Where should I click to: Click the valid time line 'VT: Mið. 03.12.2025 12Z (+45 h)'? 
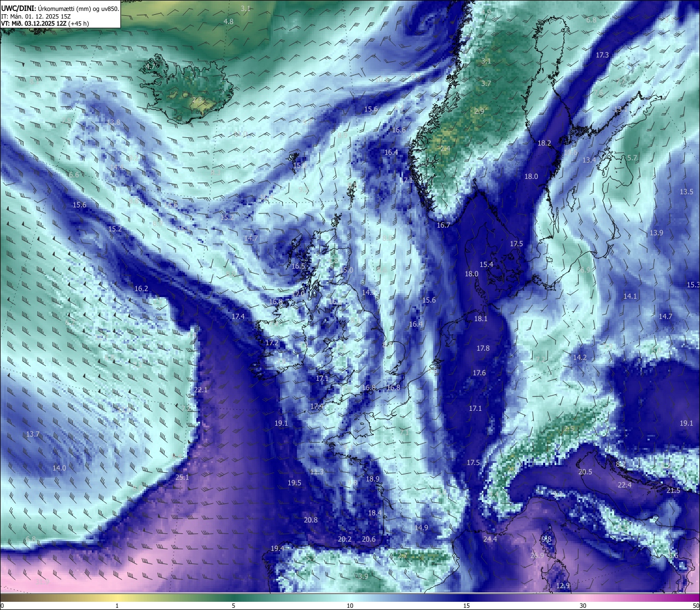[x=45, y=24]
